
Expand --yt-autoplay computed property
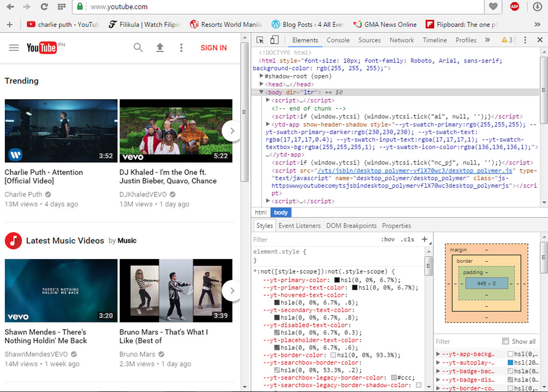point(438,362)
